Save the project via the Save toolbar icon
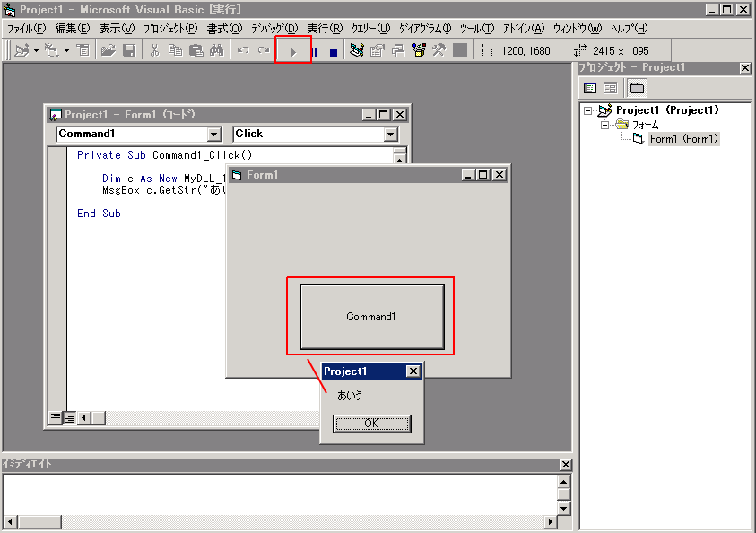This screenshot has width=756, height=533. pos(128,50)
